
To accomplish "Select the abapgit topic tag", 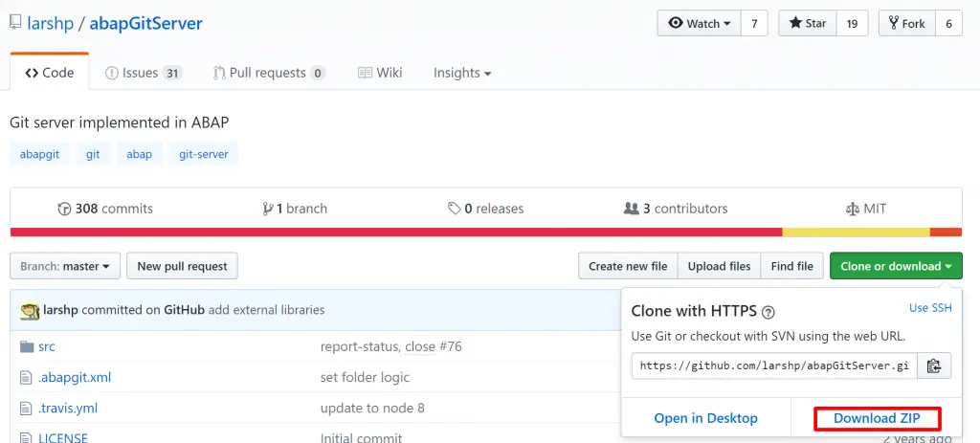I will pos(39,154).
